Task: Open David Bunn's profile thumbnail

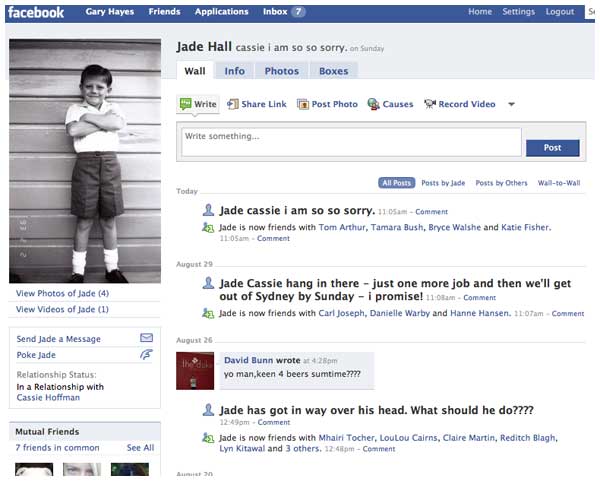Action: (195, 370)
